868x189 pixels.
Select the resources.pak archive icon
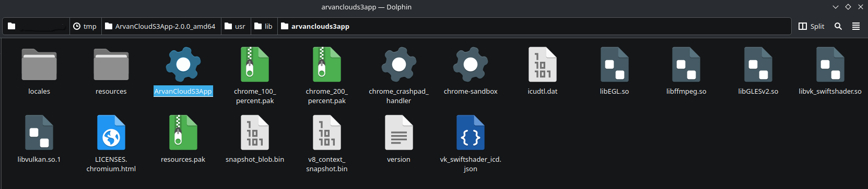[183, 132]
